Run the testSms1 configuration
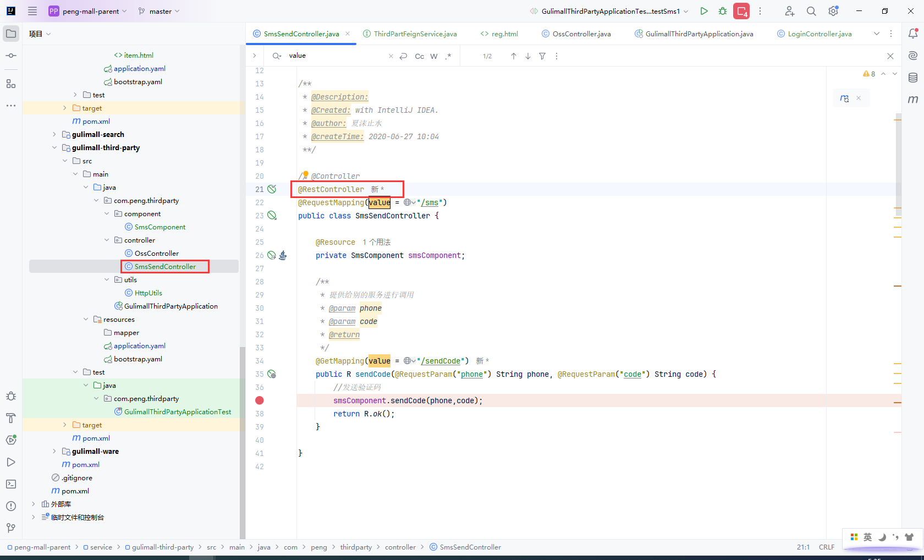This screenshot has width=924, height=560. pyautogui.click(x=704, y=11)
